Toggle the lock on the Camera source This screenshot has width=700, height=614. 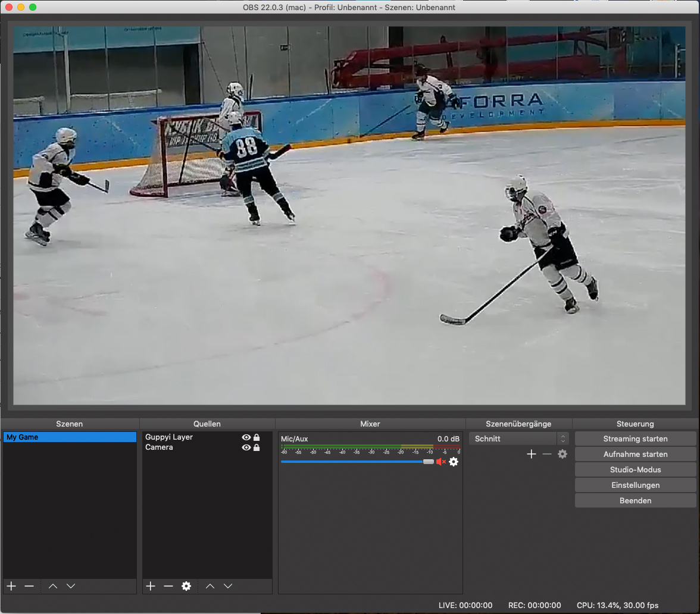[257, 447]
